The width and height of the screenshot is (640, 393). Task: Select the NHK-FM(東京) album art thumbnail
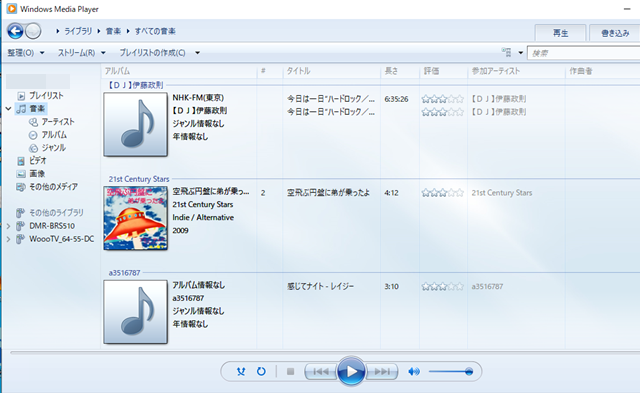point(136,124)
